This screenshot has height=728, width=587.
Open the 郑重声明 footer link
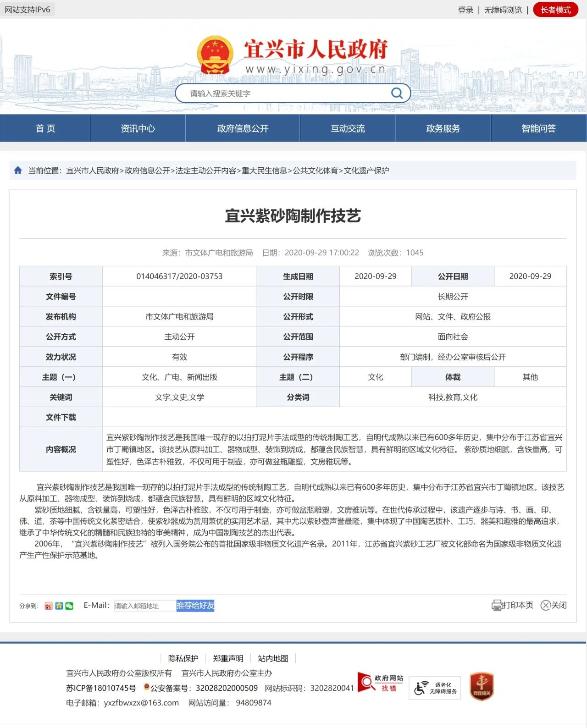228,659
